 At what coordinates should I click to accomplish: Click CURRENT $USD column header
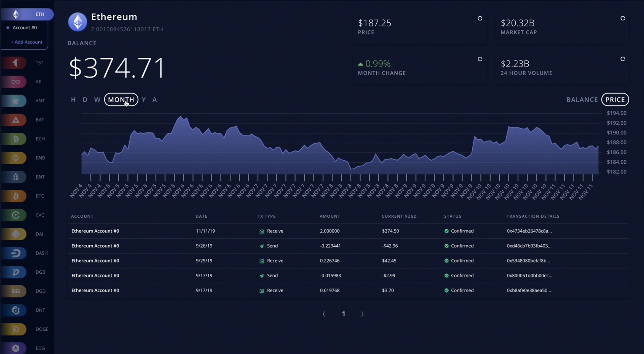click(x=399, y=216)
